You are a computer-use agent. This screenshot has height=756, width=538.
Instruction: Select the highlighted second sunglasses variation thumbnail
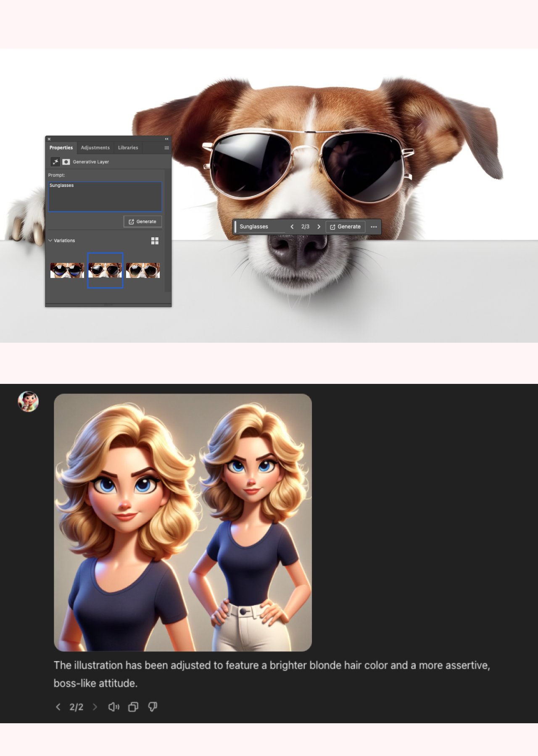coord(105,270)
